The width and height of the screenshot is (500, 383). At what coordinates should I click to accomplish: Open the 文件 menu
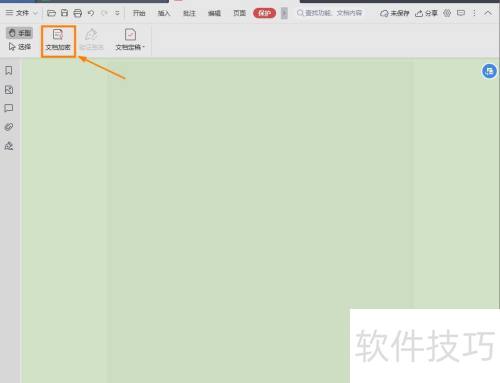pyautogui.click(x=17, y=13)
